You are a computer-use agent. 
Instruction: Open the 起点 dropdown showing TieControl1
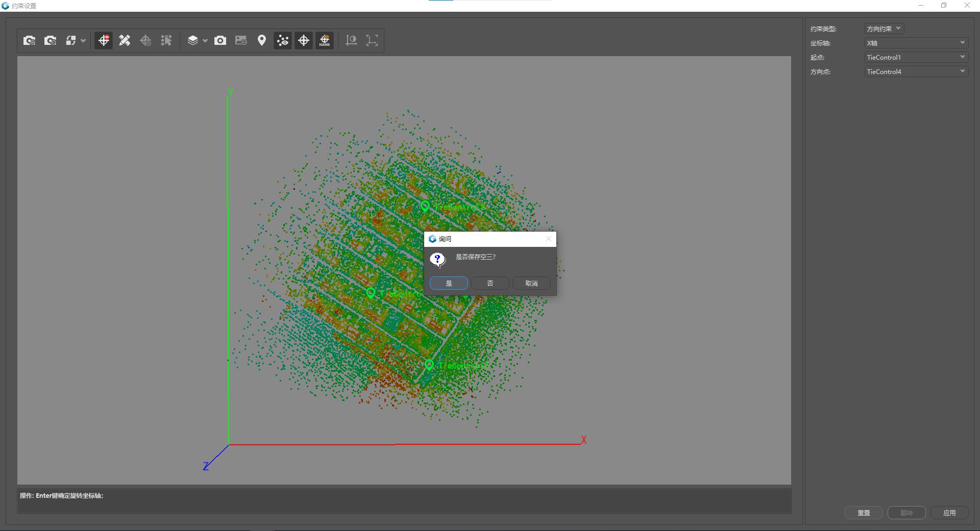tap(916, 57)
